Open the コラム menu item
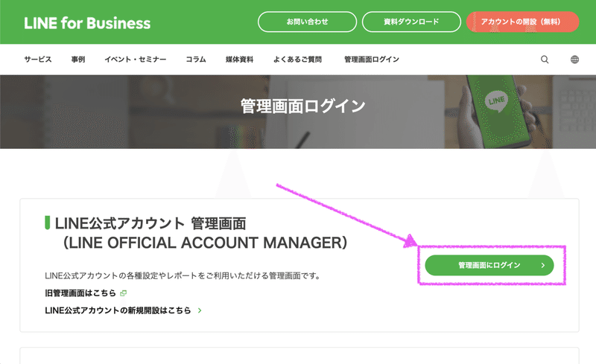The width and height of the screenshot is (596, 364). 196,60
